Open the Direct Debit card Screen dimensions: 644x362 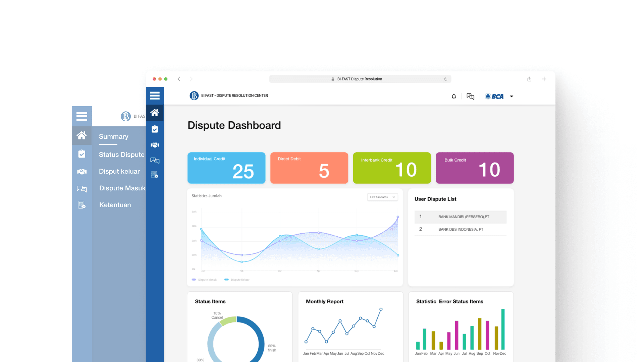309,168
